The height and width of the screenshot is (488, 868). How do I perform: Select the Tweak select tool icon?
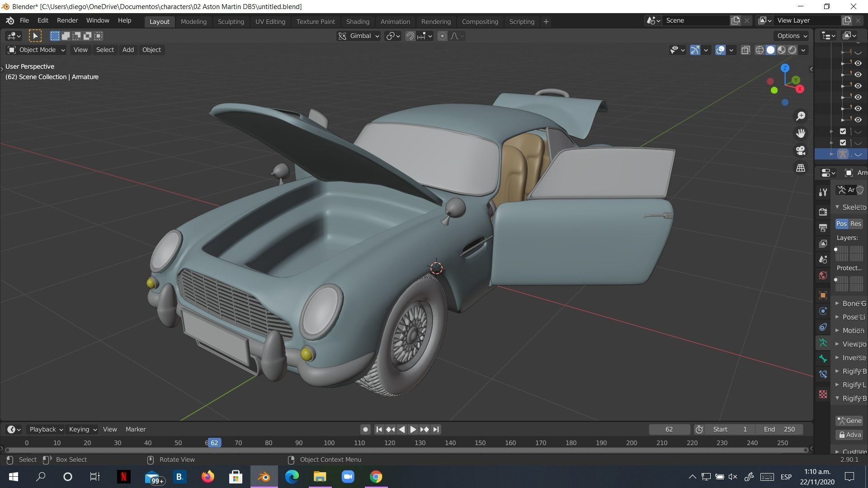pyautogui.click(x=35, y=36)
